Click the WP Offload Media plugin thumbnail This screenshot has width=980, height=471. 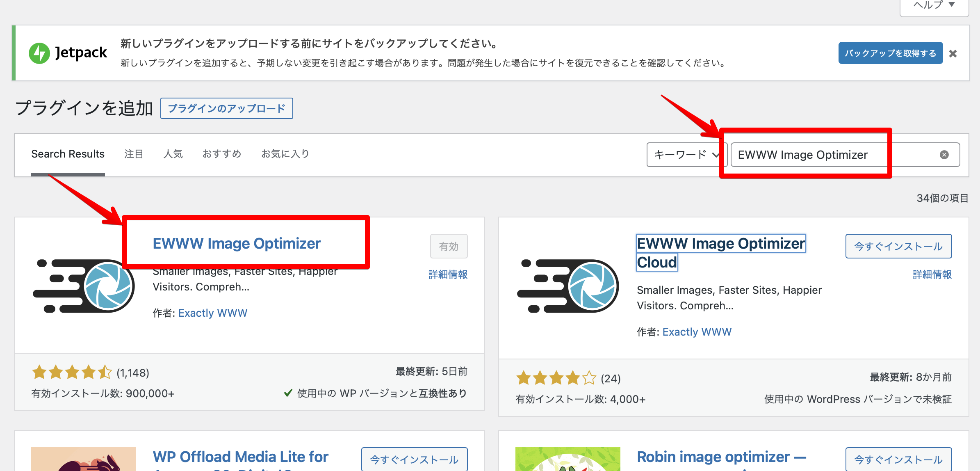[84, 459]
